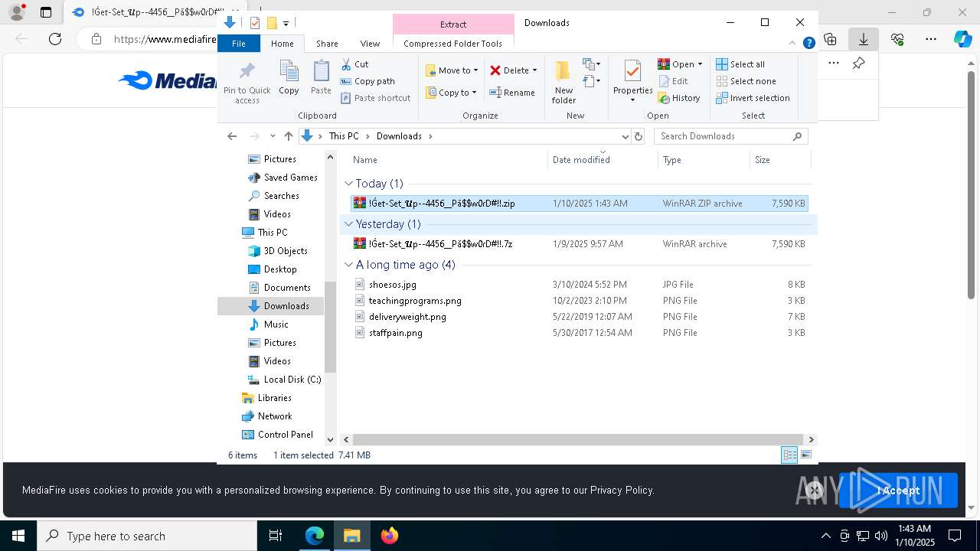Open the File menu tab

click(239, 44)
